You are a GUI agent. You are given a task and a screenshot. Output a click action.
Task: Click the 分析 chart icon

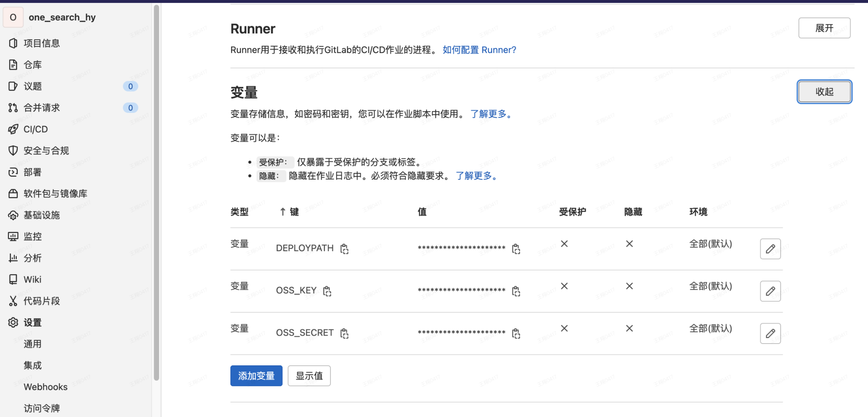(x=13, y=258)
